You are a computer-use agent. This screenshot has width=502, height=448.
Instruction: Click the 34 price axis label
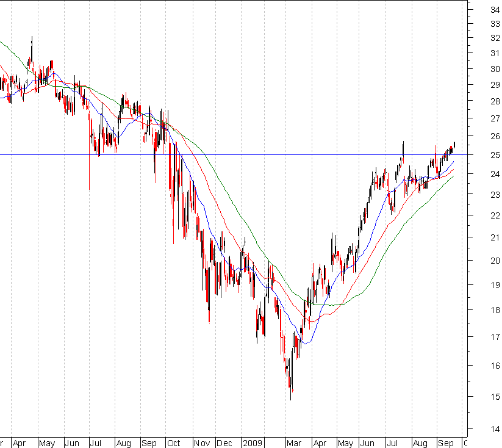click(x=495, y=10)
